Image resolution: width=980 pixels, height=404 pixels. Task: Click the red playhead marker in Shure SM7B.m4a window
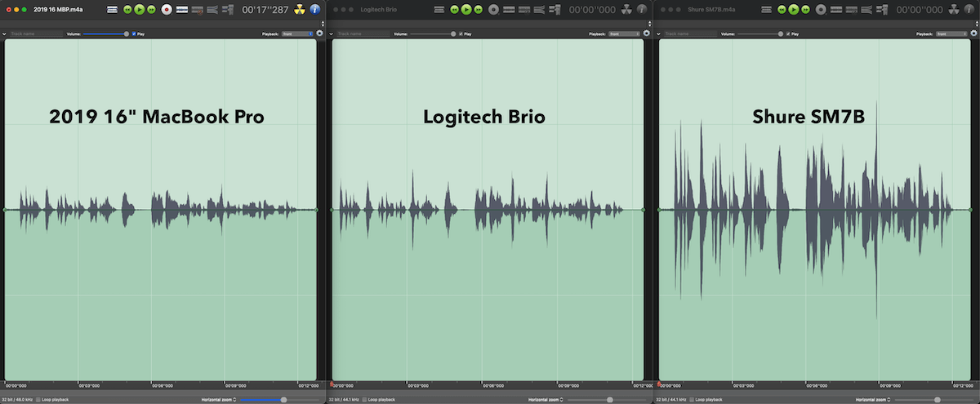(x=658, y=383)
